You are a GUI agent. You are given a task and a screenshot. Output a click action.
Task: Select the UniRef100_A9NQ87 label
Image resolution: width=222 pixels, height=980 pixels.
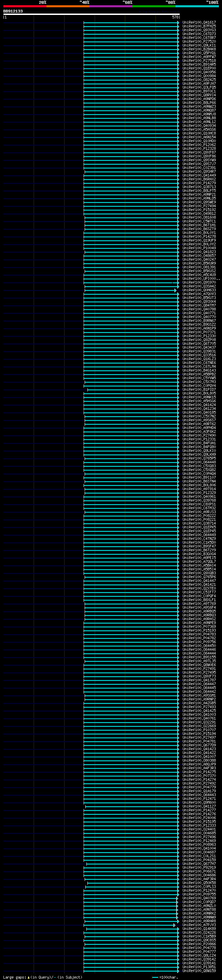199,110
